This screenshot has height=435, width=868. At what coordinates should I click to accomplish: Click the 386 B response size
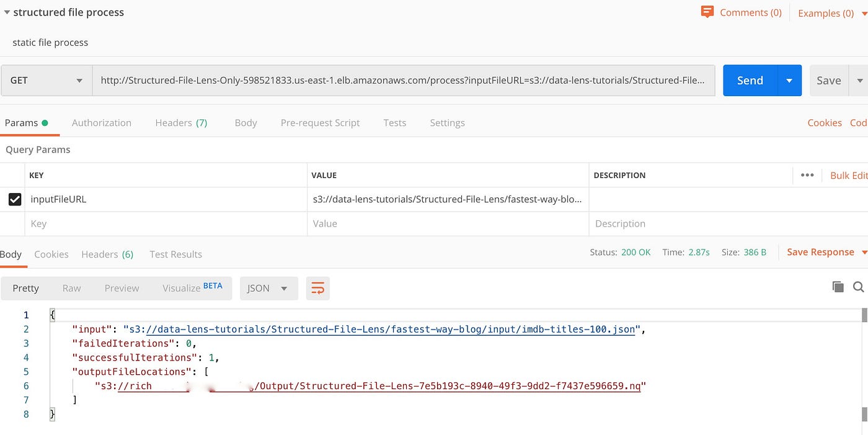pyautogui.click(x=755, y=253)
